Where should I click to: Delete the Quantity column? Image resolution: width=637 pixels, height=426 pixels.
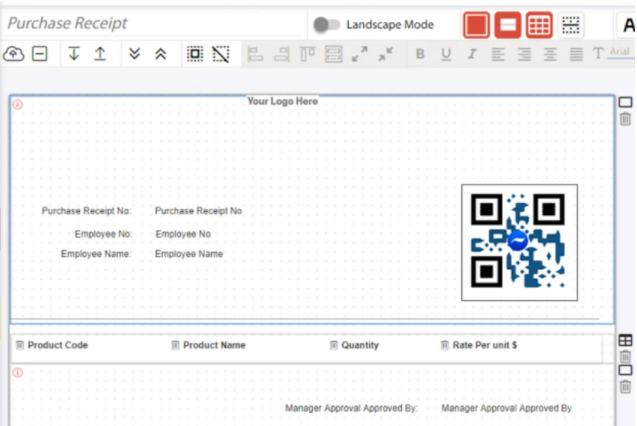(334, 345)
